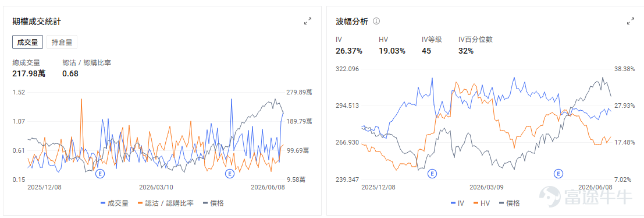The height and width of the screenshot is (218, 644).
Task: Click the second earnings E marker in 期權成交統計 chart
Action: pos(230,174)
